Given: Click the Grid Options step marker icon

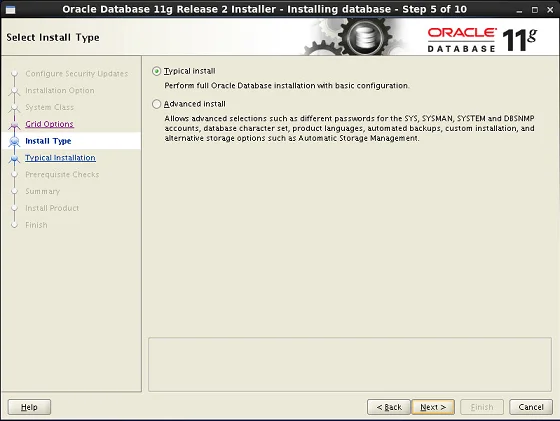Looking at the screenshot, I should (14, 125).
